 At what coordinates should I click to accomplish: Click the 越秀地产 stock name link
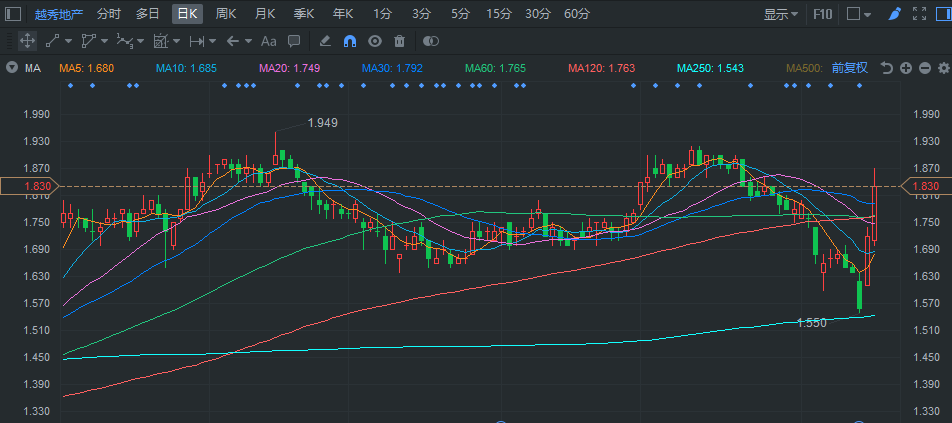click(x=59, y=14)
